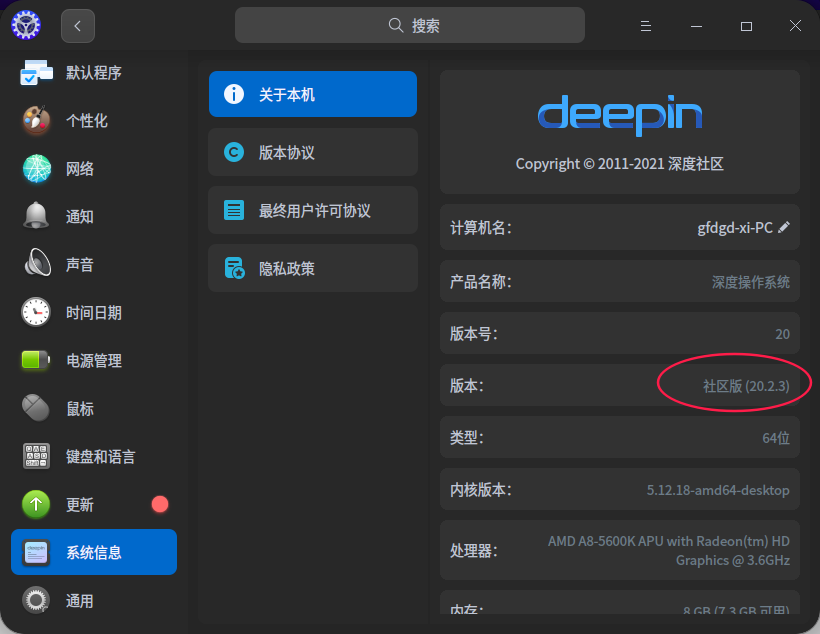The height and width of the screenshot is (634, 820).
Task: Open the 版本协议 section
Action: [313, 152]
